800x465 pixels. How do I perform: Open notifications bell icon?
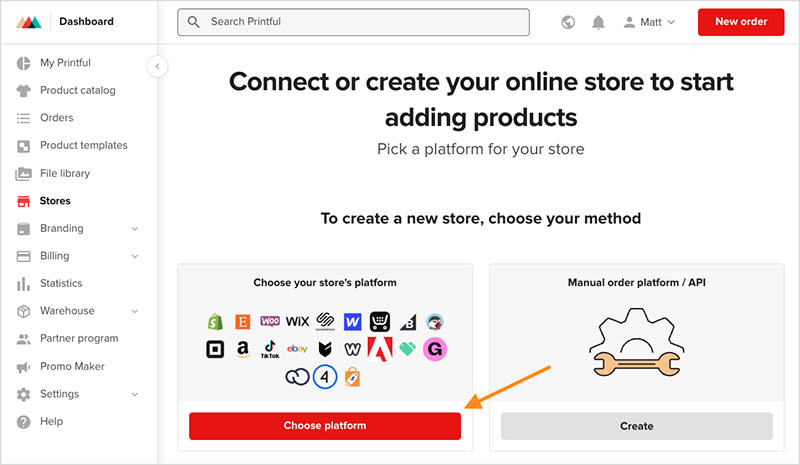click(598, 22)
